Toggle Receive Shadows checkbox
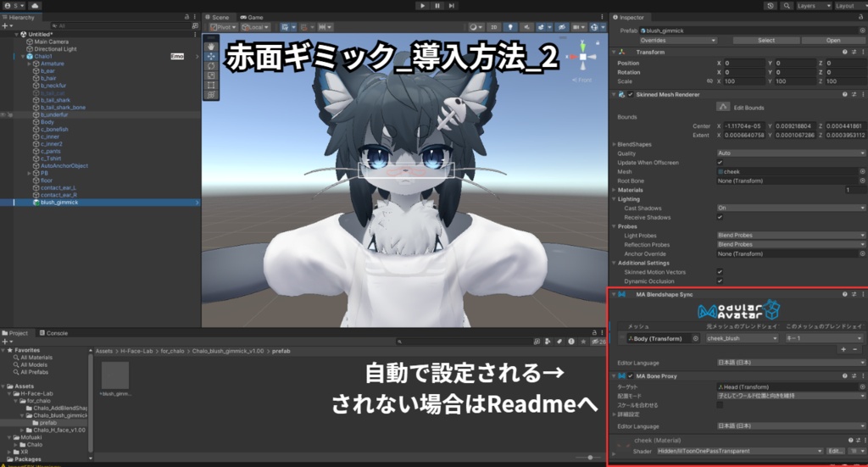 [720, 218]
